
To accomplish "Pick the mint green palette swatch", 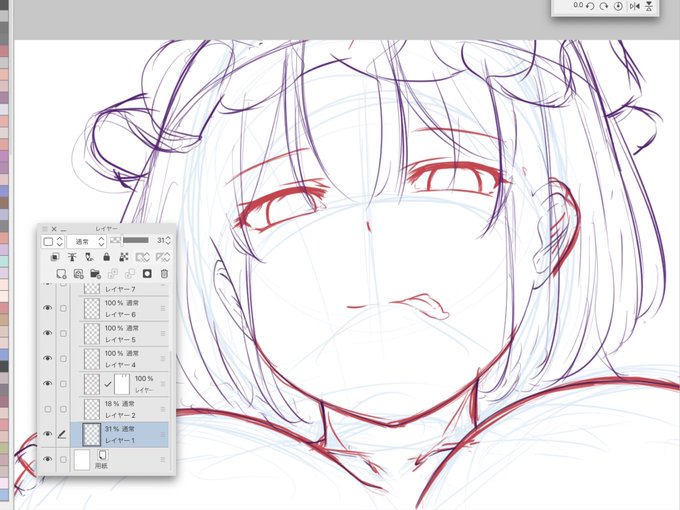I will pyautogui.click(x=4, y=261).
